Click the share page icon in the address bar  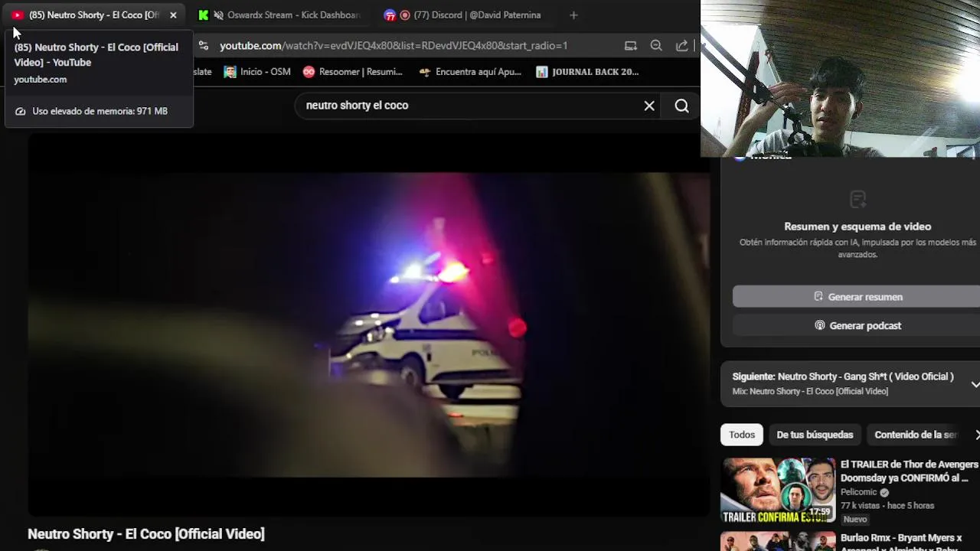681,46
